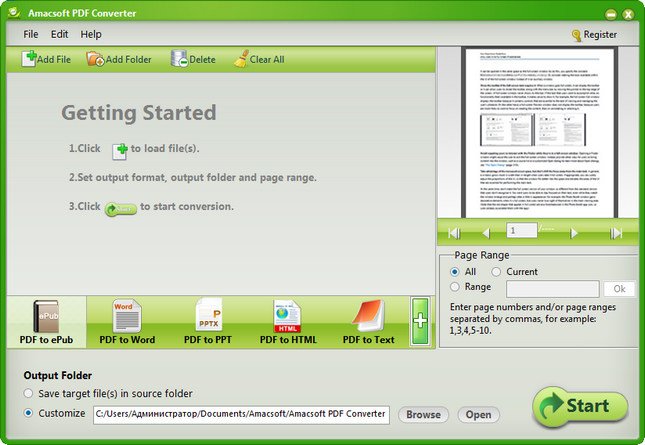
Task: Click the Open output folder button
Action: point(478,415)
